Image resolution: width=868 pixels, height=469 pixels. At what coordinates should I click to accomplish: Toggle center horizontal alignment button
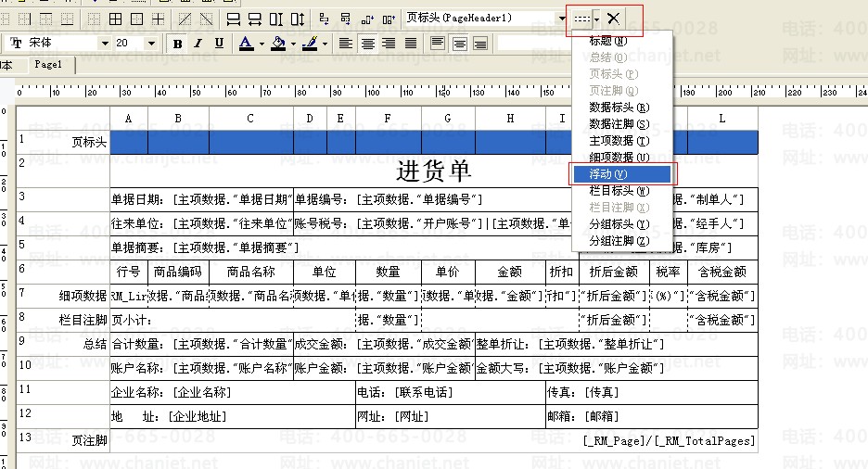click(368, 44)
